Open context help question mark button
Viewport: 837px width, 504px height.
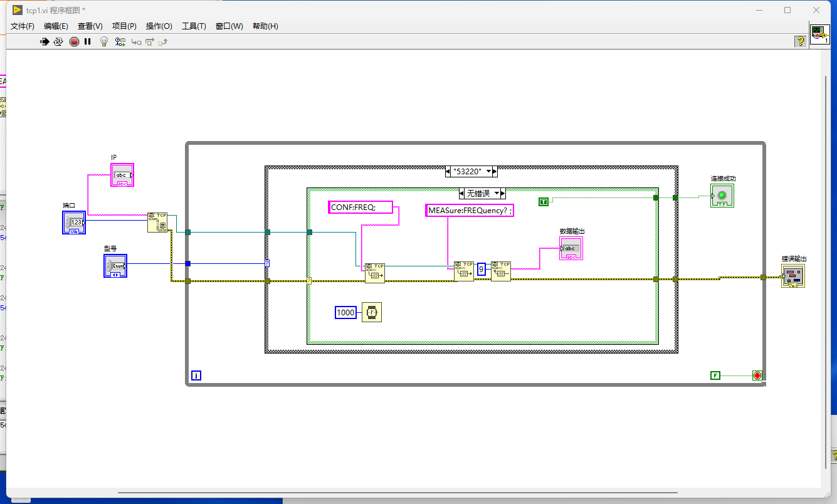800,41
